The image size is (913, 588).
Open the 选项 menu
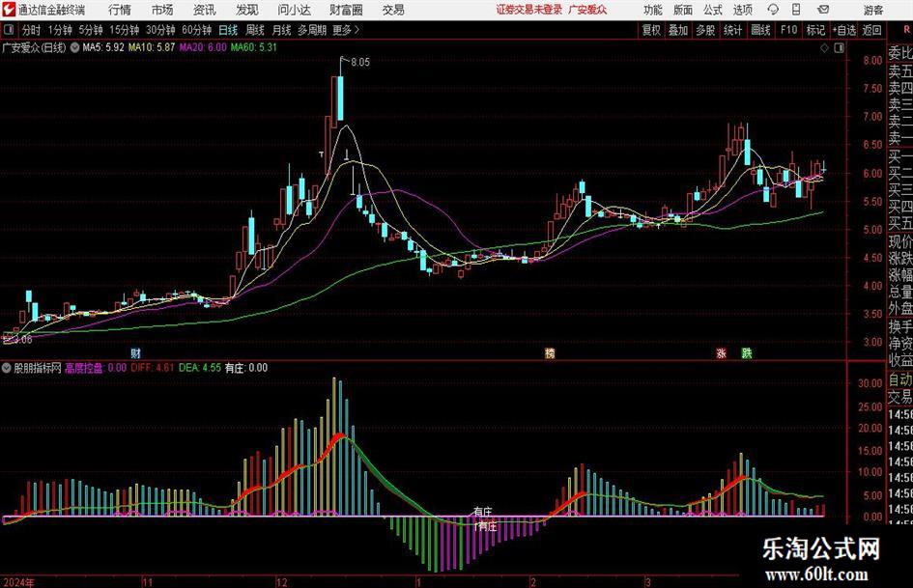742,10
